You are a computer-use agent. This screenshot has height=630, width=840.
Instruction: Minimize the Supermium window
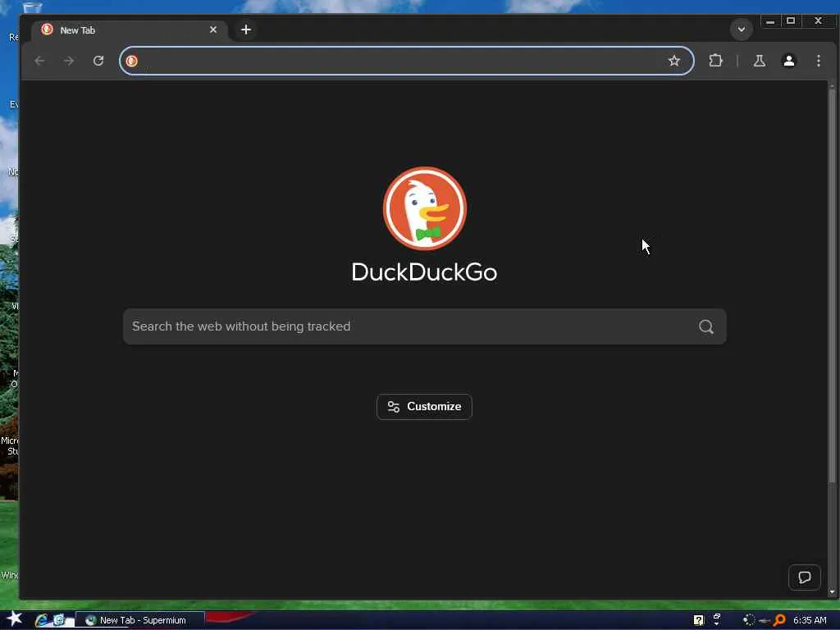click(769, 21)
